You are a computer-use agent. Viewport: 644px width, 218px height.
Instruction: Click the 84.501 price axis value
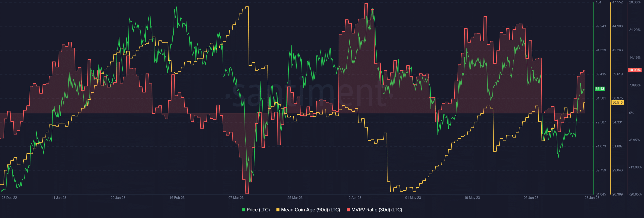click(x=601, y=98)
